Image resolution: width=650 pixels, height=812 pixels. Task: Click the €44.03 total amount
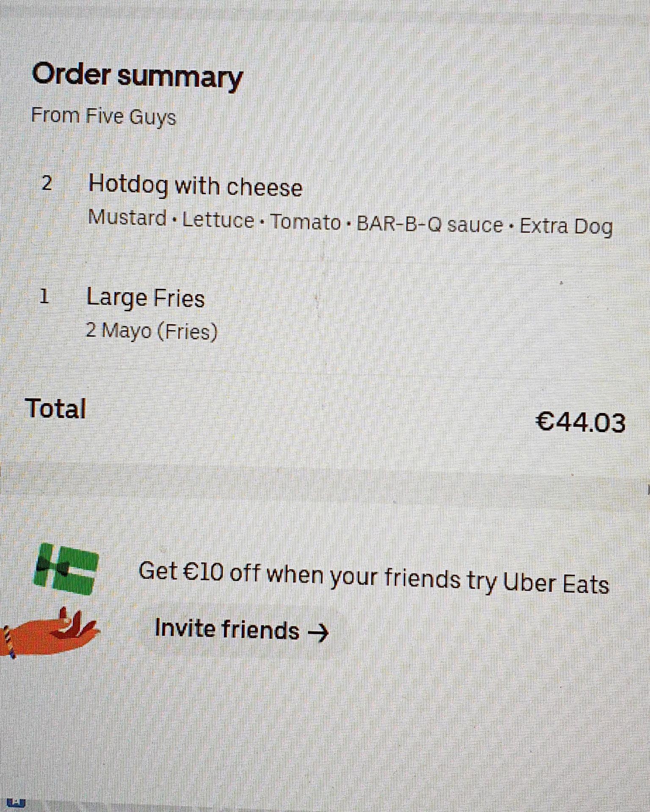[x=580, y=422]
